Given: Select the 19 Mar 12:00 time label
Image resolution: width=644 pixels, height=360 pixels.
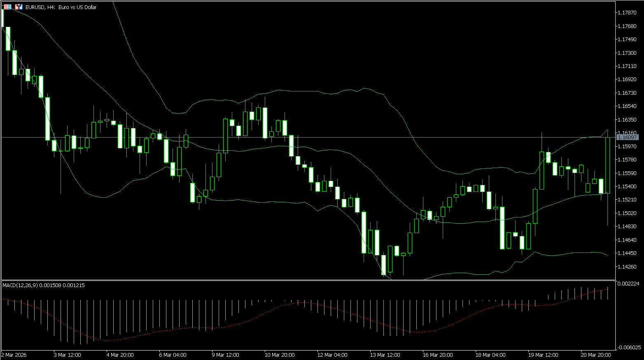Looking at the screenshot, I should (x=543, y=355).
